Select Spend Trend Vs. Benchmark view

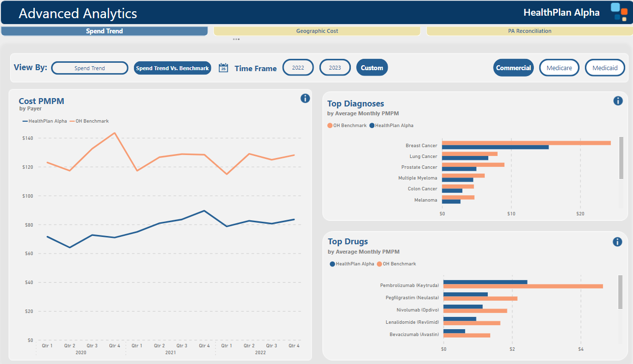coord(172,68)
